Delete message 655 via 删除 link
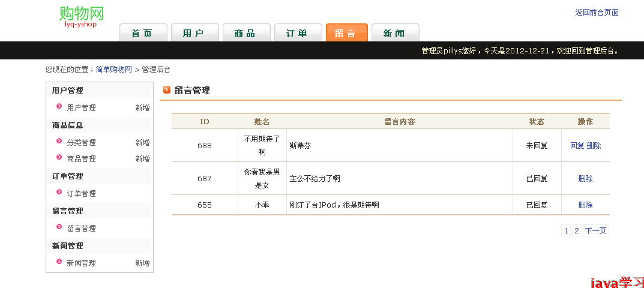Screen dimensions: 644x288 coord(585,205)
